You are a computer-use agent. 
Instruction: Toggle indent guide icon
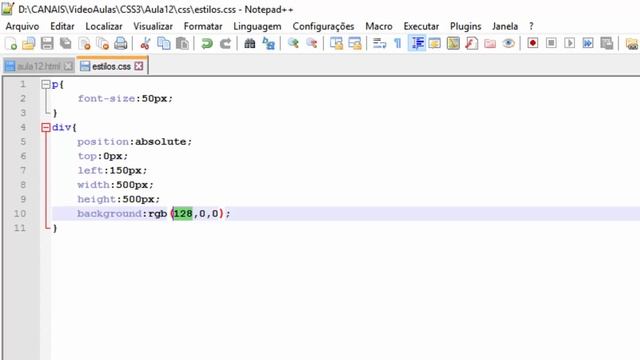[x=417, y=43]
